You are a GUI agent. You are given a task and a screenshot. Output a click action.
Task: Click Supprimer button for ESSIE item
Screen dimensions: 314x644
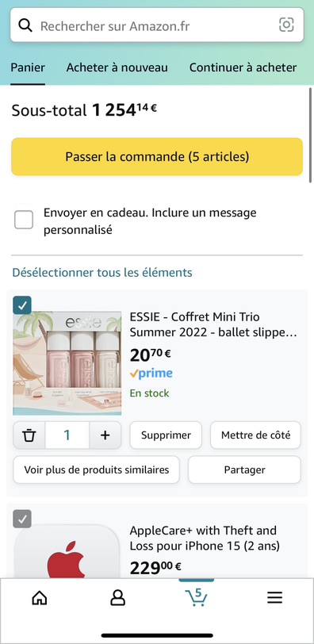[166, 435]
